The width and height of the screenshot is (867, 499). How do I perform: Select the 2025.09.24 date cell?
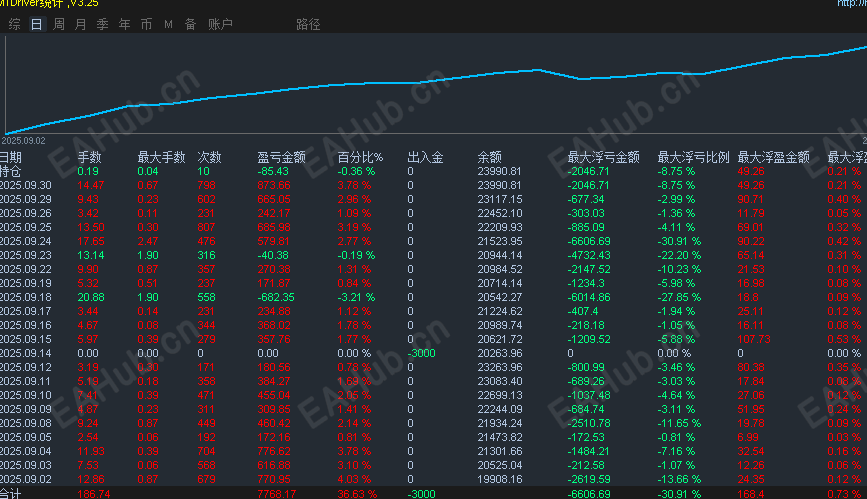[25, 241]
